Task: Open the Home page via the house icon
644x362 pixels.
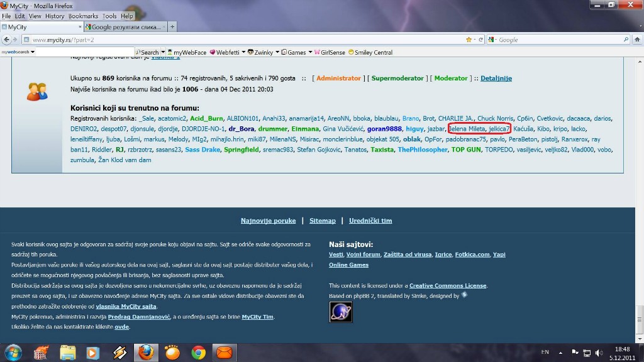Action: [637, 40]
